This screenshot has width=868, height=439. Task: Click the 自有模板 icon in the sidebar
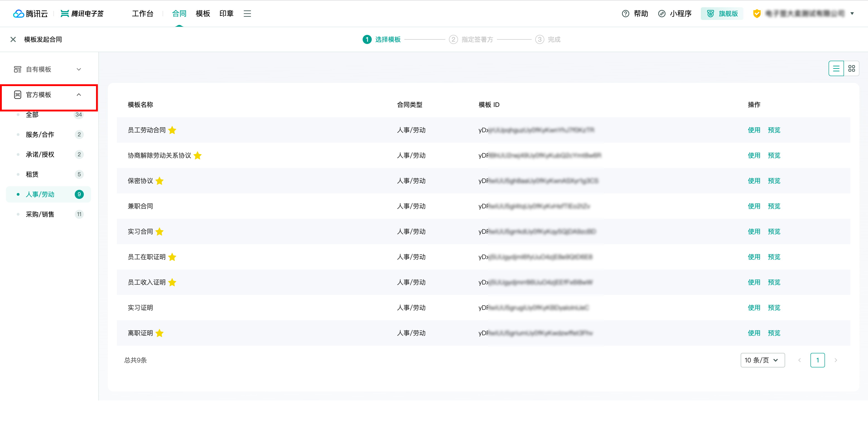tap(17, 69)
